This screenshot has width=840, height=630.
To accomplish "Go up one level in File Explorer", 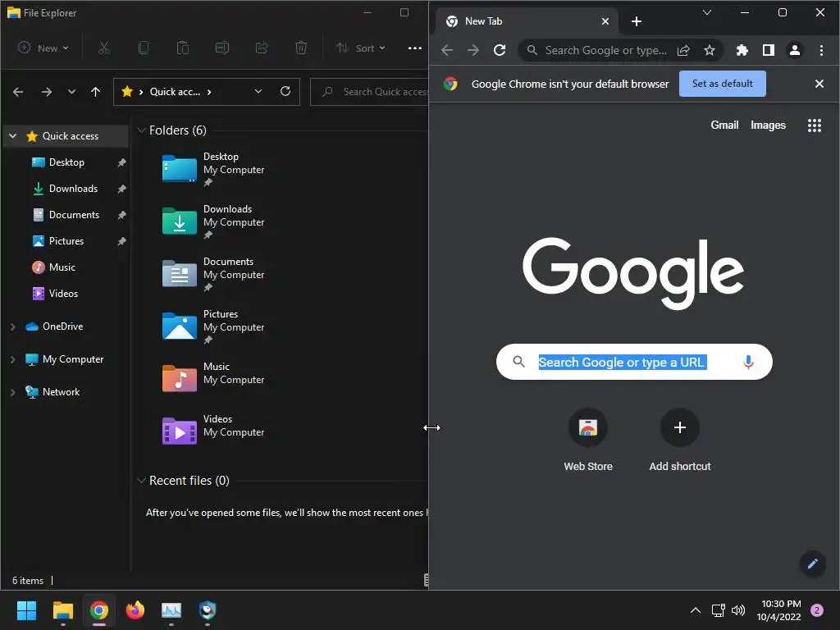I will coord(95,92).
